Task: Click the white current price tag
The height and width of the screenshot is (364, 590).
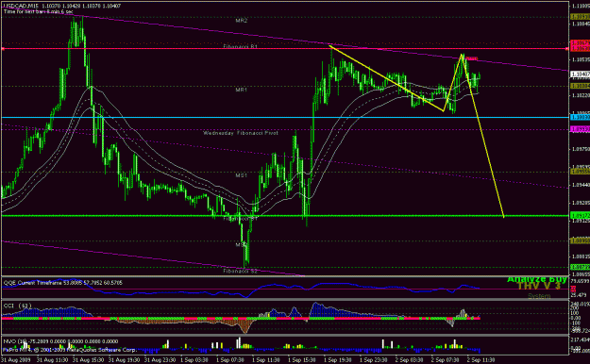Action: [581, 74]
